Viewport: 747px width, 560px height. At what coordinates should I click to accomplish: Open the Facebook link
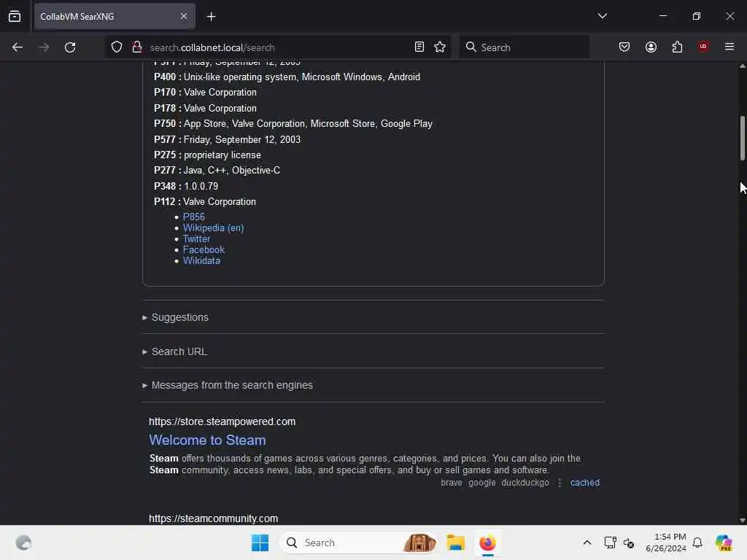[x=204, y=249]
